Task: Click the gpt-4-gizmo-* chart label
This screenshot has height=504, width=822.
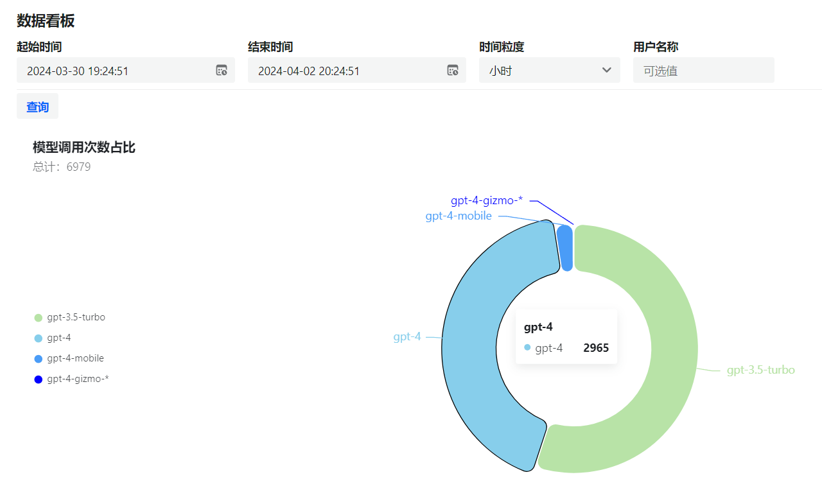Action: coord(487,200)
